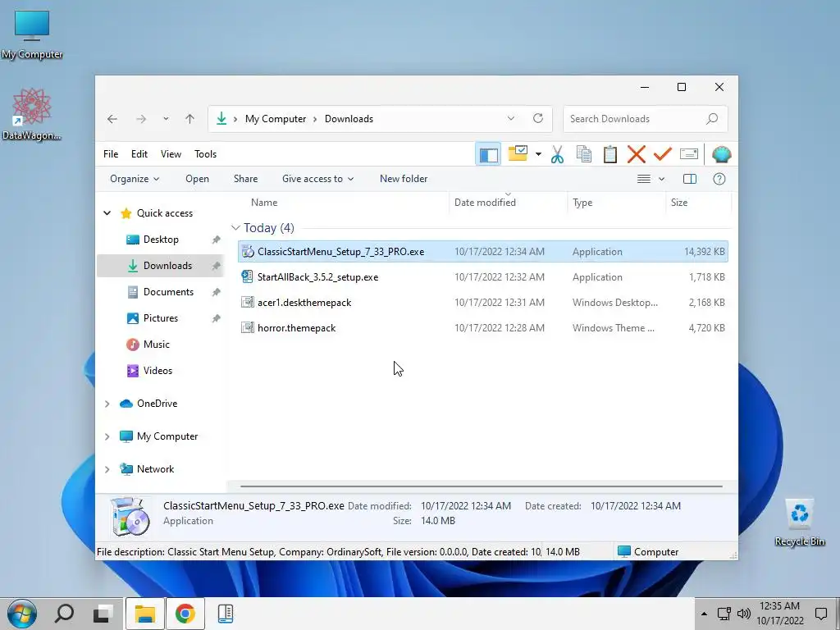Change view with the view layout icon

(x=643, y=179)
